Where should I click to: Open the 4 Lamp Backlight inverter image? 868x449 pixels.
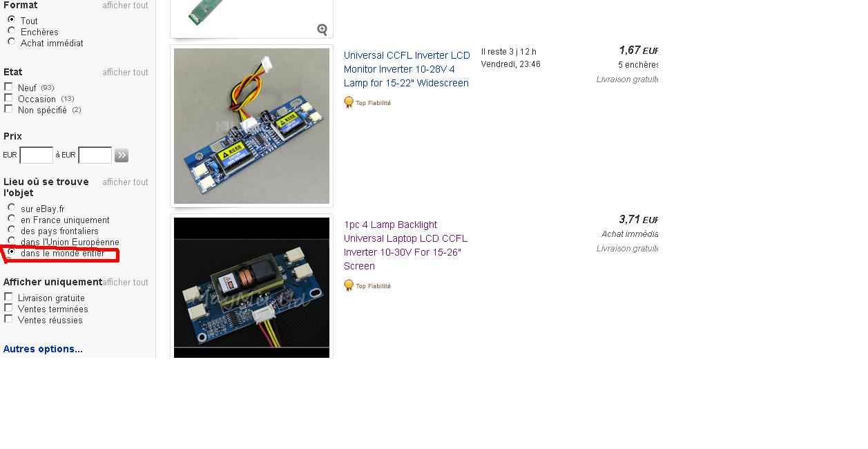pos(251,287)
